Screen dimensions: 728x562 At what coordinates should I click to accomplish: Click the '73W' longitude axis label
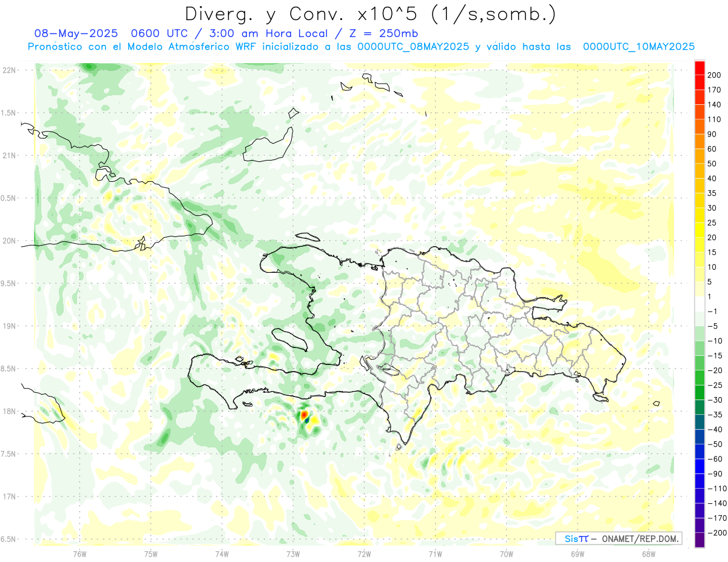point(293,554)
